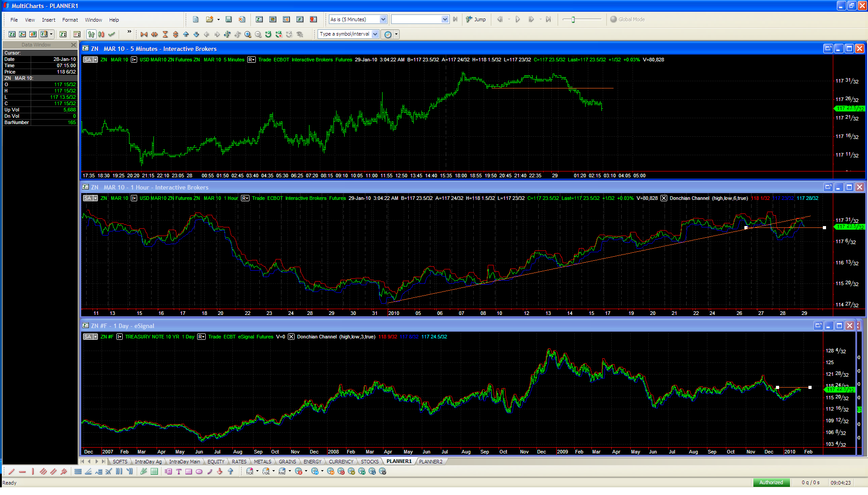
Task: Toggle the symbol checkbox beside ZN MAR 10 in 1 Hour chart
Action: (134, 198)
